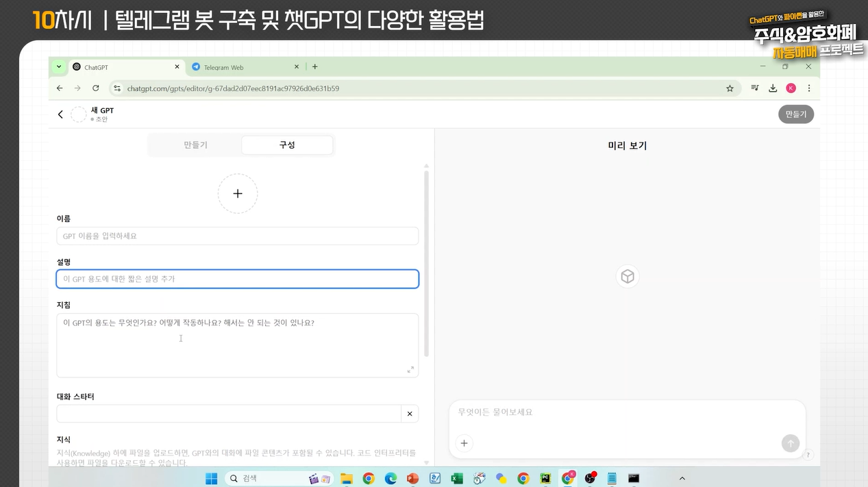Open a new browser tab
Viewport: 868px width, 487px height.
pos(315,66)
